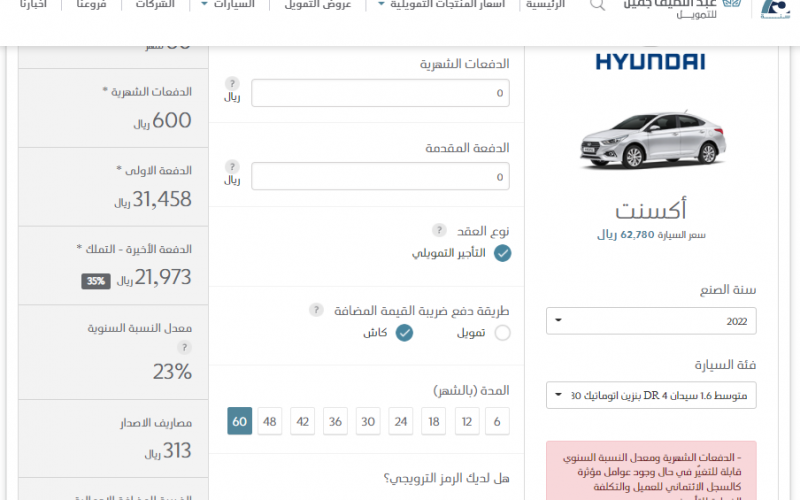Click the search magnifier icon in header
The image size is (800, 500).
(597, 5)
